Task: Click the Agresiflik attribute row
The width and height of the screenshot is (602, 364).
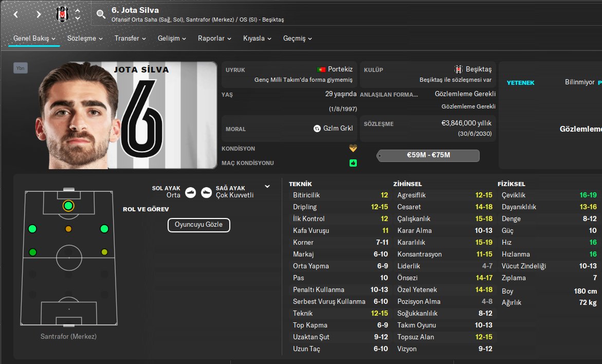Action: click(x=445, y=195)
